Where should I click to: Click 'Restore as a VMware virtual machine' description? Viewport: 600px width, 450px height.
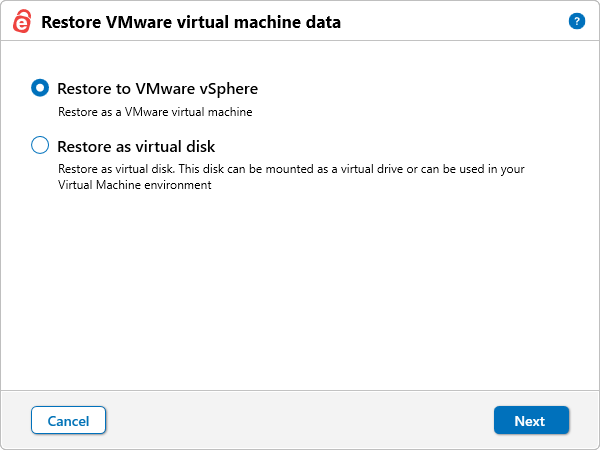(x=154, y=112)
